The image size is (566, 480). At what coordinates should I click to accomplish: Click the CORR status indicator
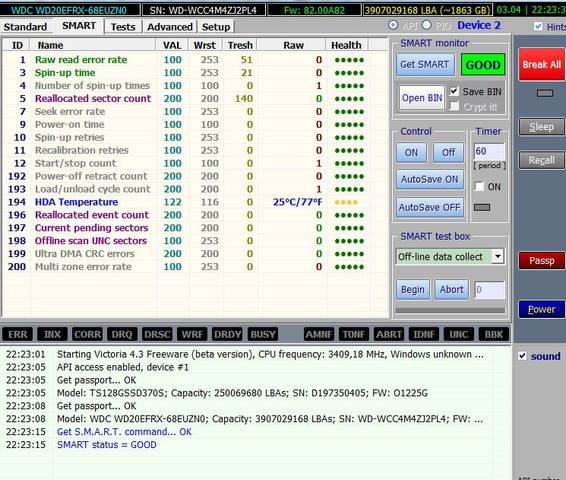(87, 335)
